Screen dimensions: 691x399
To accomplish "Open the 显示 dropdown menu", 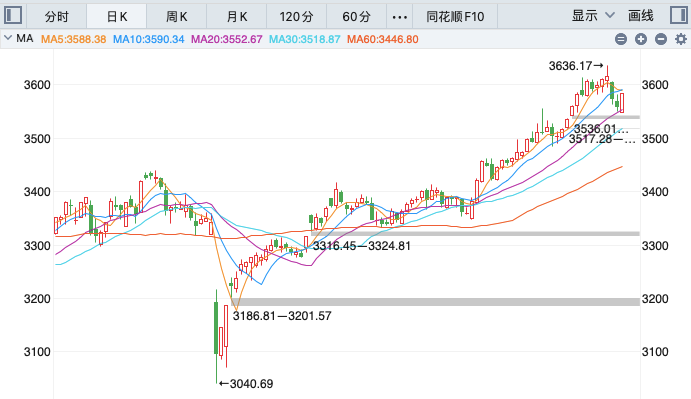I will pos(592,16).
